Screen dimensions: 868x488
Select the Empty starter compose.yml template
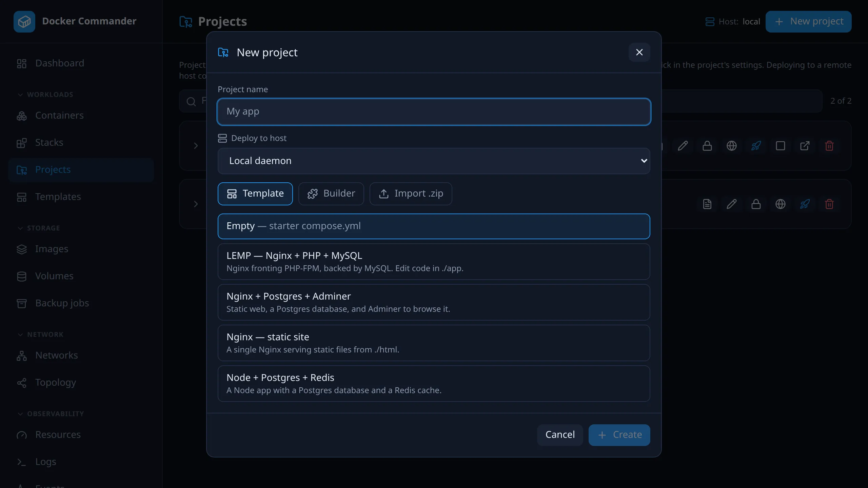pyautogui.click(x=434, y=226)
